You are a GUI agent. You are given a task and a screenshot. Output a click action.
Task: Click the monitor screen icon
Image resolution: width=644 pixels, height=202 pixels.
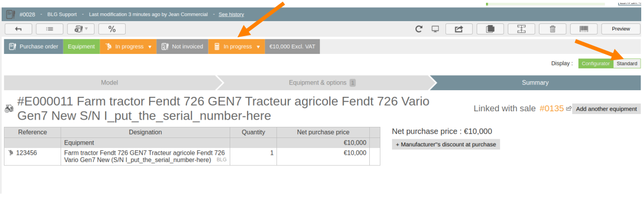pos(435,29)
